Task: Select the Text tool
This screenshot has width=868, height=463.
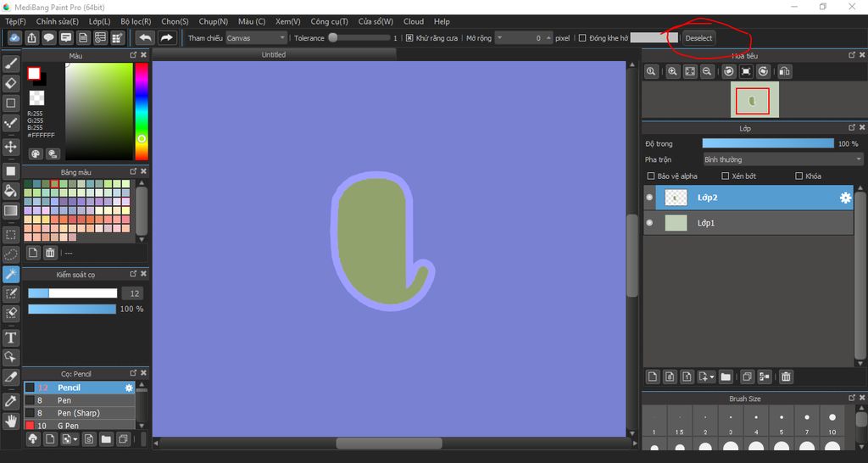Action: point(10,337)
